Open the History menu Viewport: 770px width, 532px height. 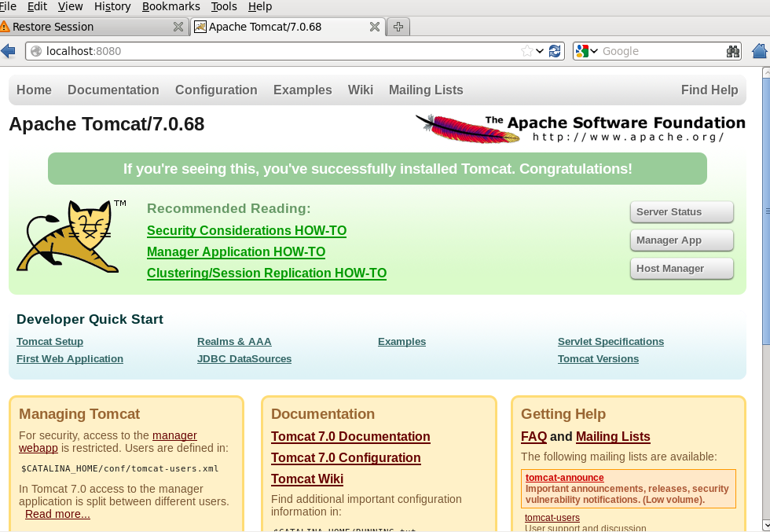click(x=112, y=6)
